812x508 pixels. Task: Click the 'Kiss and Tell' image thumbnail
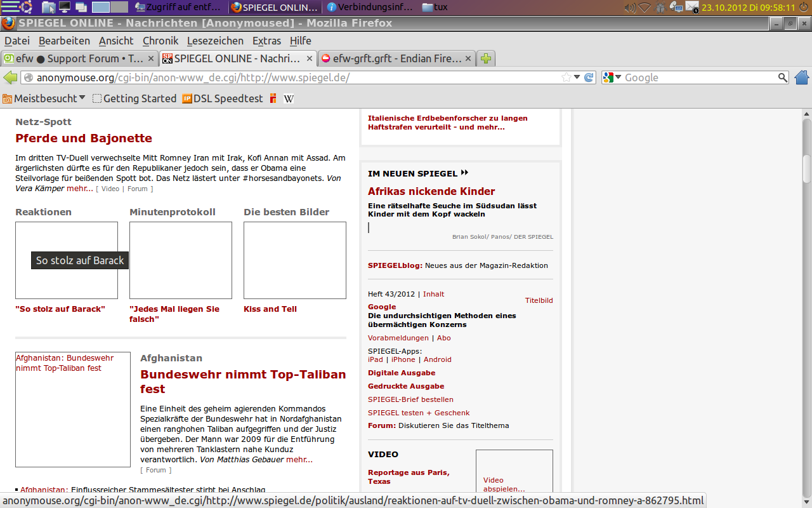294,260
